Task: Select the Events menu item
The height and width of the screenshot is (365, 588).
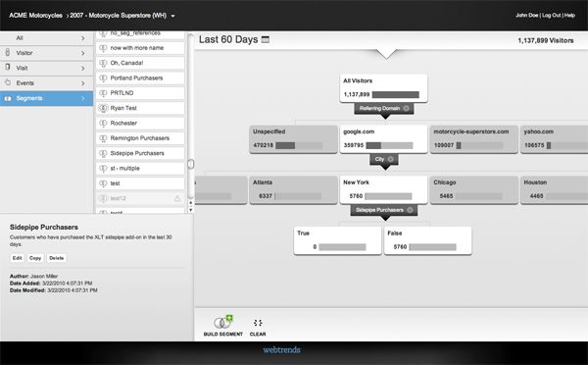Action: tap(46, 83)
